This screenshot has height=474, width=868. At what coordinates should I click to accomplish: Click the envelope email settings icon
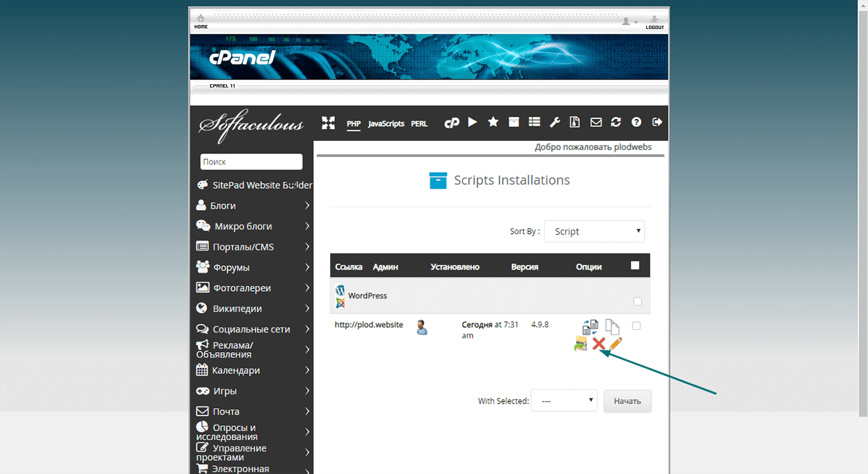(596, 122)
